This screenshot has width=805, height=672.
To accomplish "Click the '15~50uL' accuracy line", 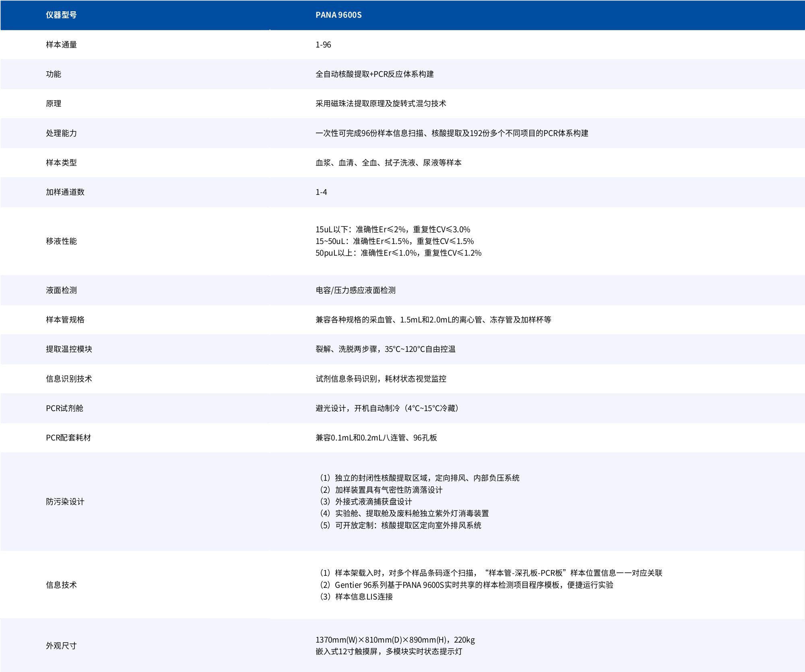I will (x=395, y=241).
